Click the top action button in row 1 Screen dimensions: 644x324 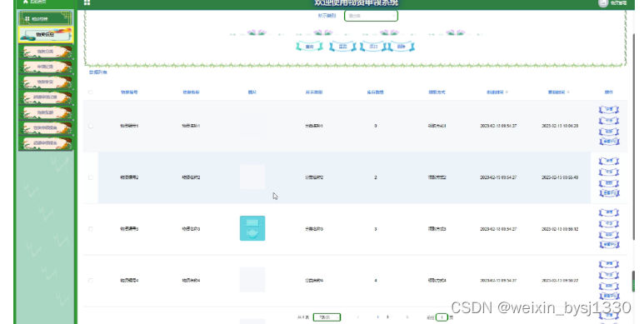609,109
